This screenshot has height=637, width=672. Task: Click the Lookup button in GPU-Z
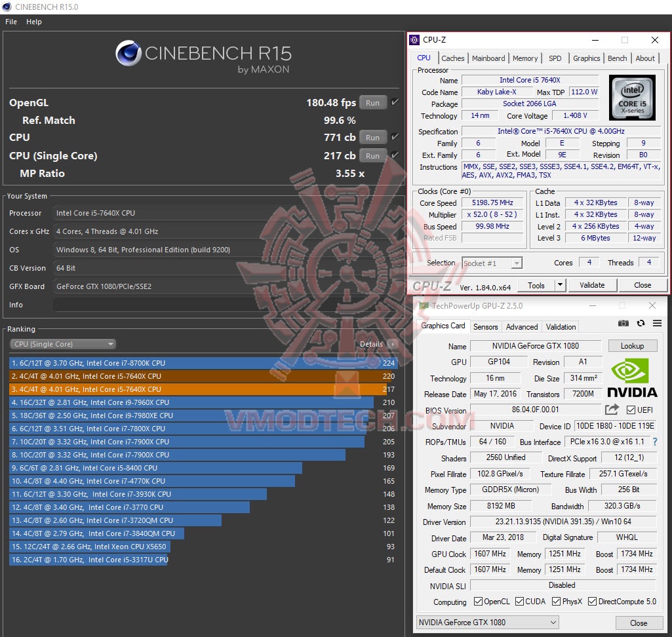click(x=632, y=346)
